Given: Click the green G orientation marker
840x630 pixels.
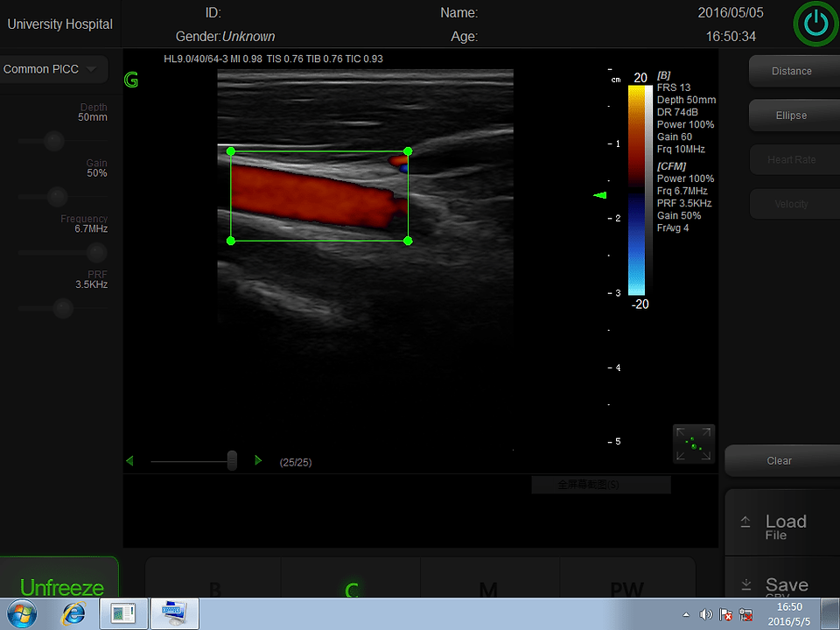Looking at the screenshot, I should coord(130,80).
